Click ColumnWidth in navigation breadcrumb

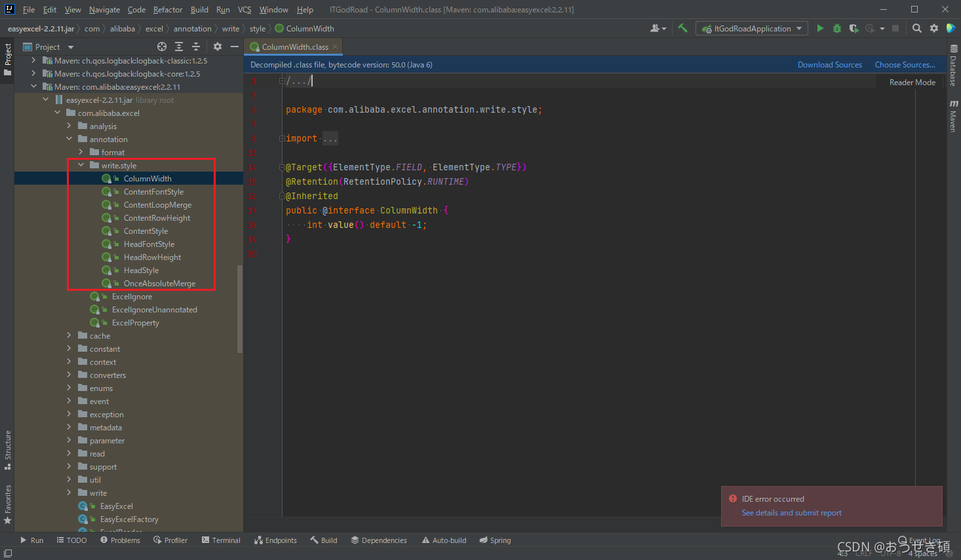[x=304, y=28]
